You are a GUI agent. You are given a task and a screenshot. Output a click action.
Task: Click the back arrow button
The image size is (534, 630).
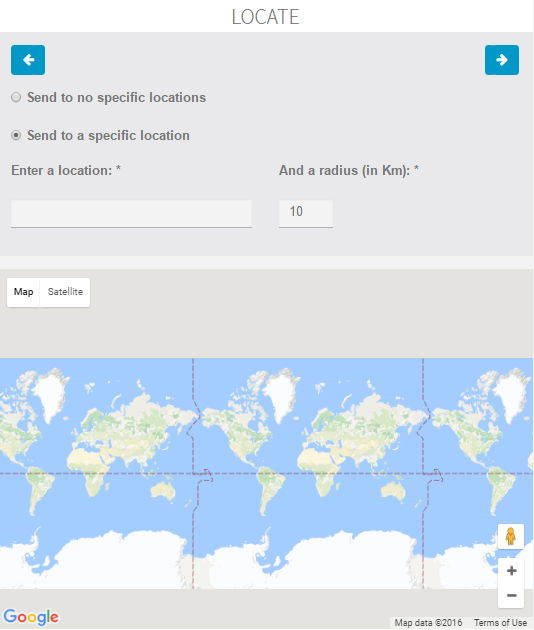pos(28,60)
